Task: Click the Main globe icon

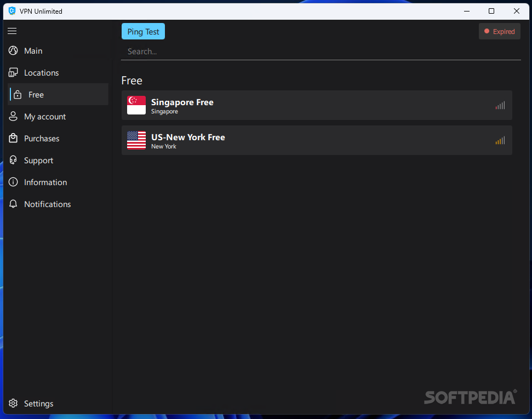Action: (x=13, y=50)
